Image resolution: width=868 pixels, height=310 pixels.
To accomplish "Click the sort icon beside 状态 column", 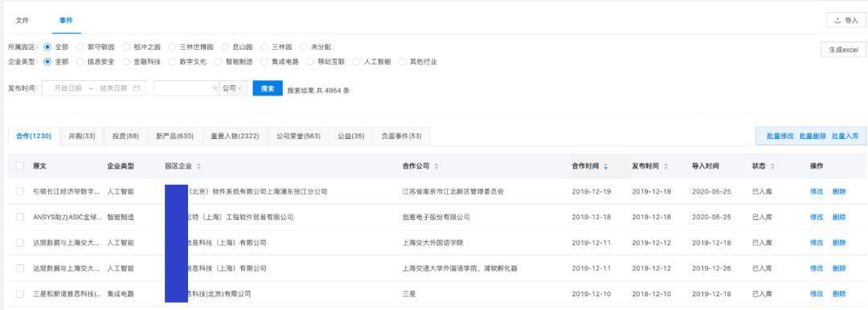I will pos(772,166).
